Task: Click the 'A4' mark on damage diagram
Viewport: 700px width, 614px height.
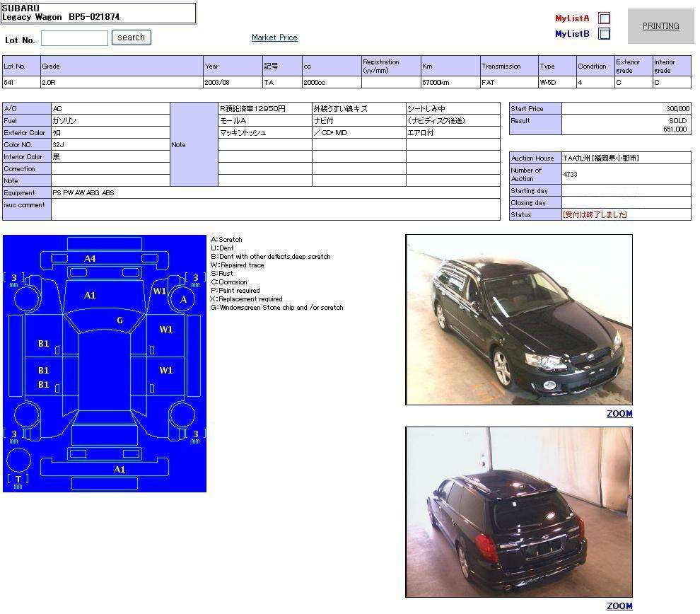Action: pyautogui.click(x=90, y=259)
